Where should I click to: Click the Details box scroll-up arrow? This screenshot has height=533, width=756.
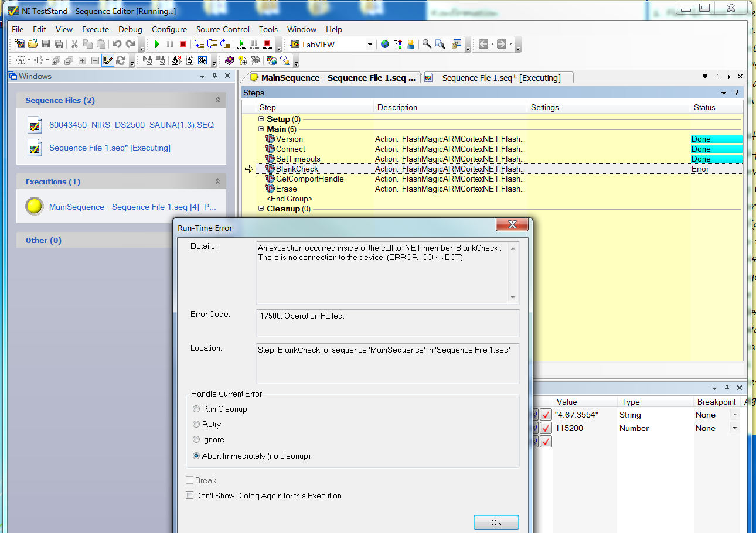[x=513, y=248]
